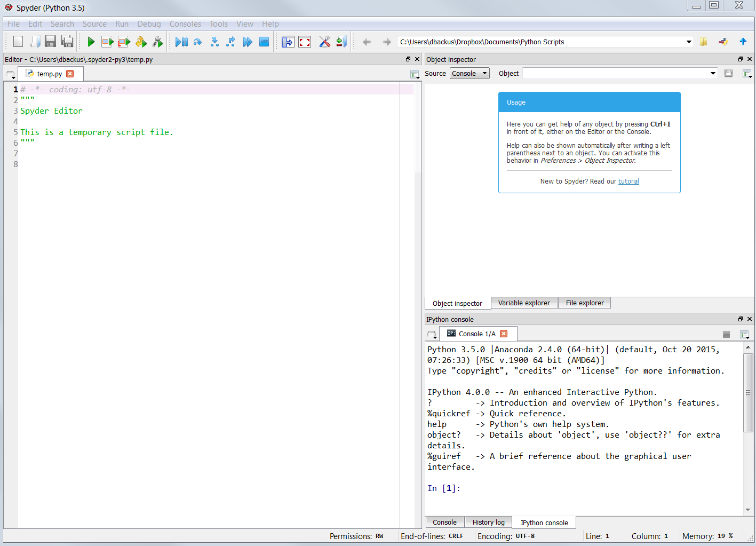This screenshot has height=546, width=756.
Task: Start debugging with the Debug file icon
Action: (x=181, y=42)
